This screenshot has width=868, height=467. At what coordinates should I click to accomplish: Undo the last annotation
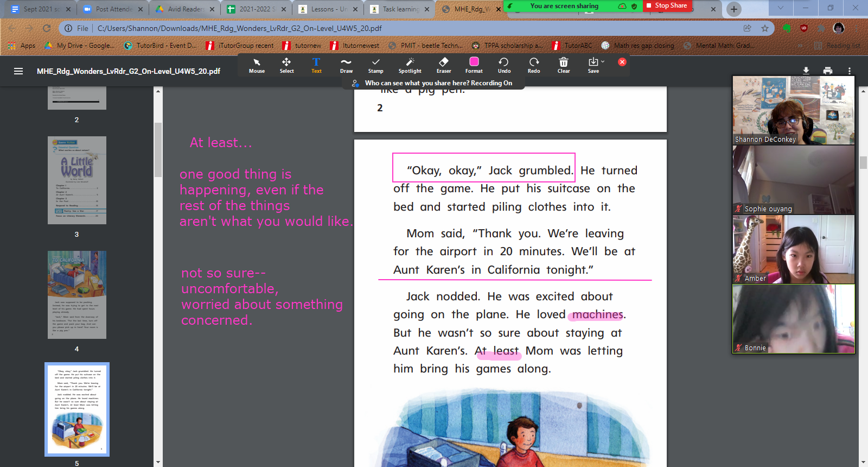click(x=504, y=65)
